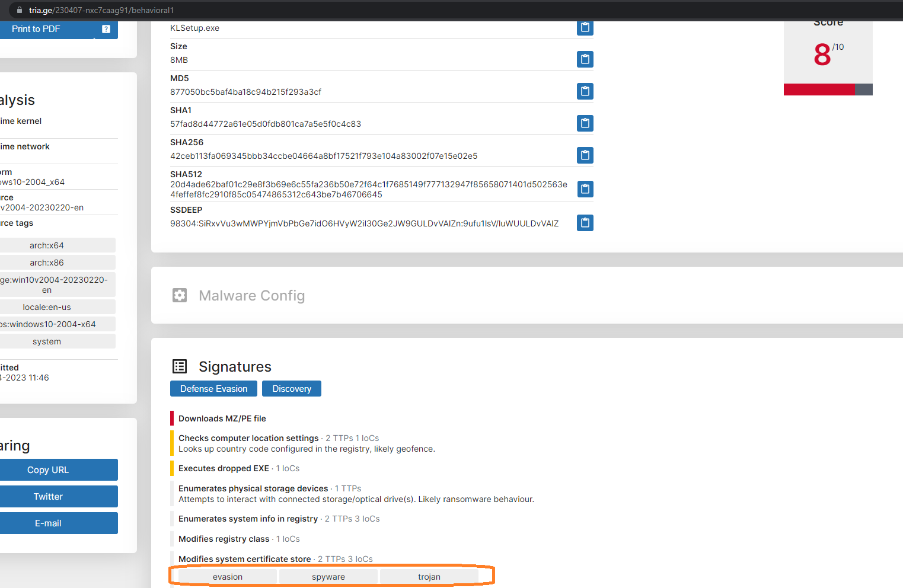Click the KLSetup.exe filename text
This screenshot has width=903, height=588.
point(194,28)
